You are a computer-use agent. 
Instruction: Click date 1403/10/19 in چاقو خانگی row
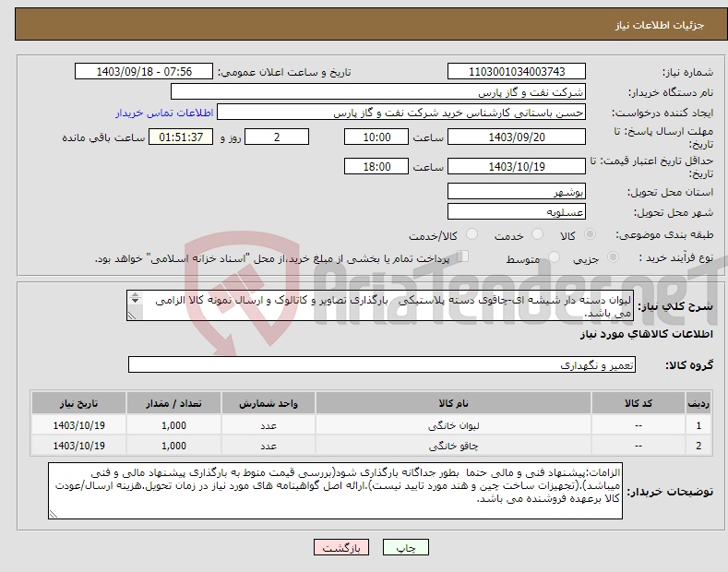(78, 446)
